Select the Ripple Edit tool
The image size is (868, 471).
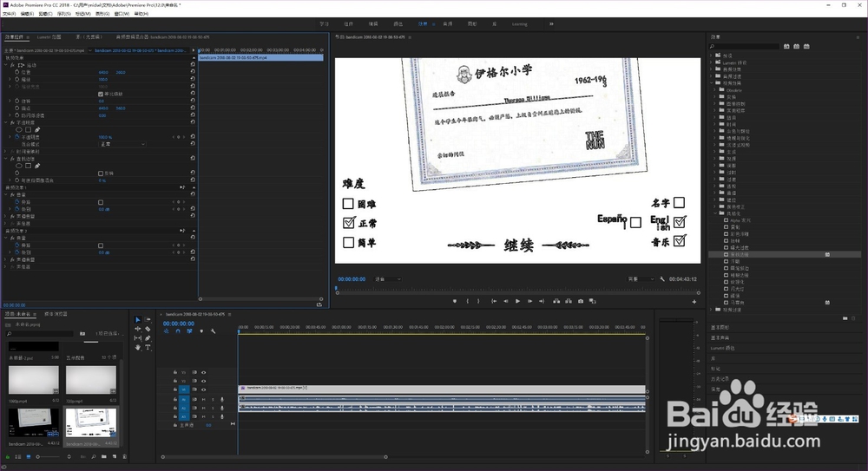[x=138, y=329]
